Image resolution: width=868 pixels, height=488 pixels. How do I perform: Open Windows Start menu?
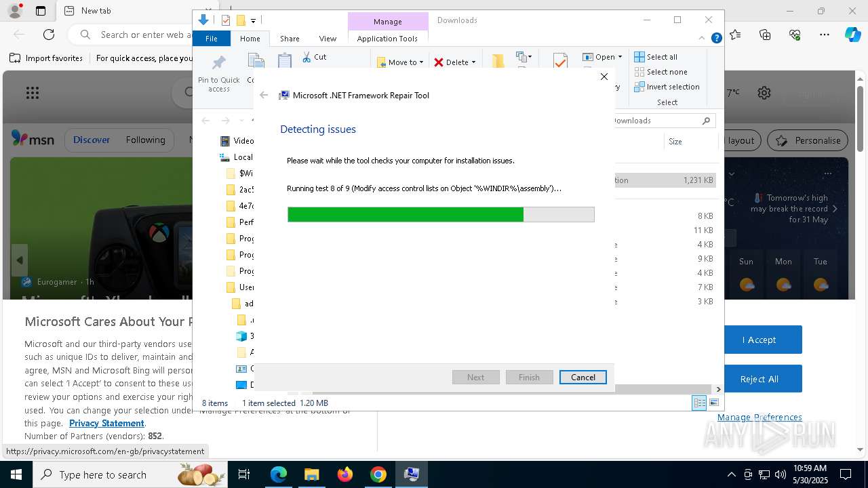pyautogui.click(x=16, y=474)
